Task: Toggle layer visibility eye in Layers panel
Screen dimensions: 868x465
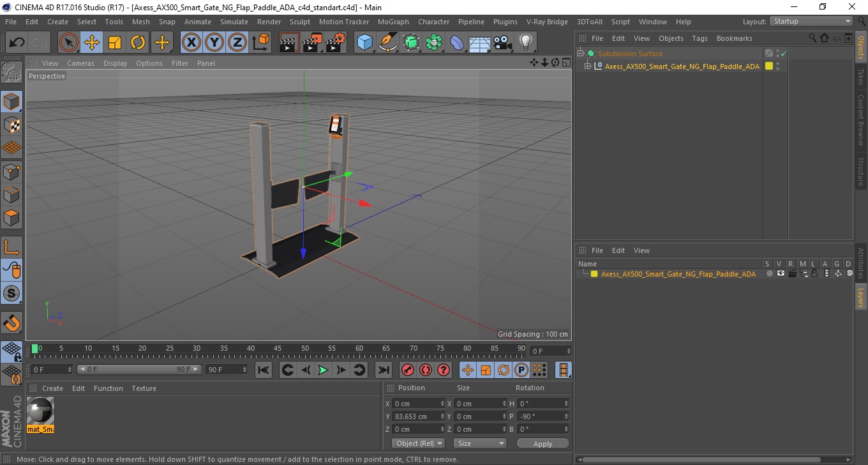Action: (781, 273)
